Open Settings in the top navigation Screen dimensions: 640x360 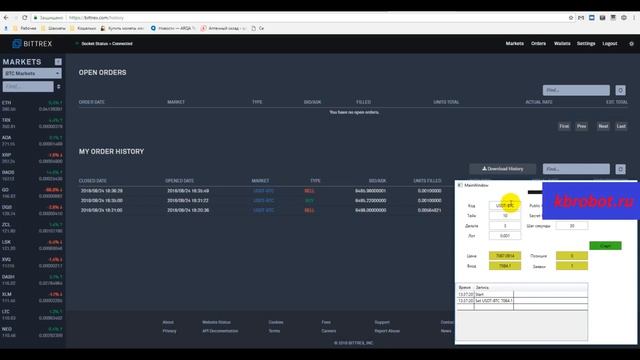pyautogui.click(x=586, y=44)
